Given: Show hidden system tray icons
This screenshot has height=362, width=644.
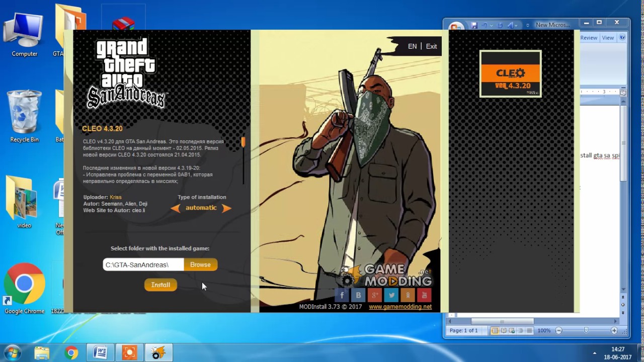Looking at the screenshot, I should [x=595, y=353].
